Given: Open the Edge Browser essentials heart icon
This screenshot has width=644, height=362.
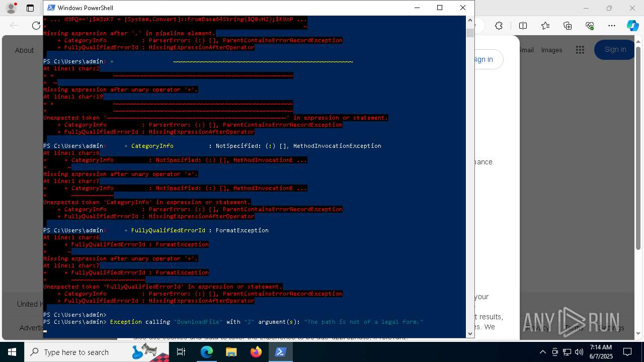Looking at the screenshot, I should [590, 26].
